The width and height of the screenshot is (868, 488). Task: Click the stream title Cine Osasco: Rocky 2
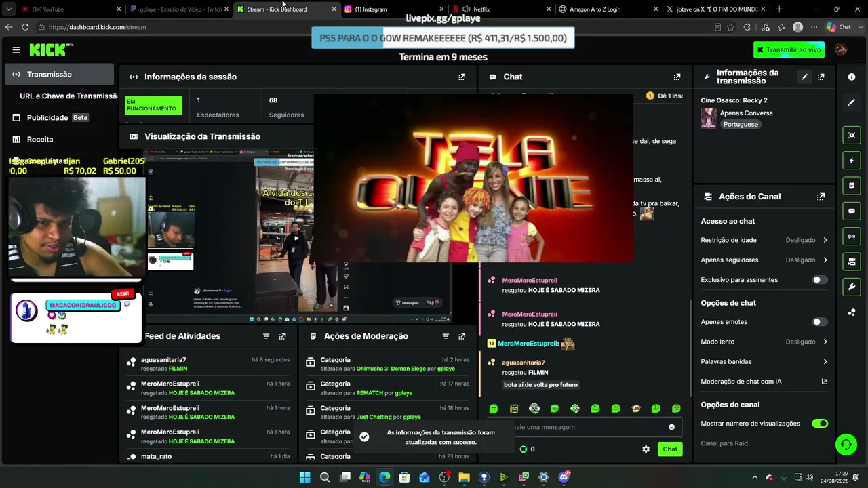click(734, 100)
